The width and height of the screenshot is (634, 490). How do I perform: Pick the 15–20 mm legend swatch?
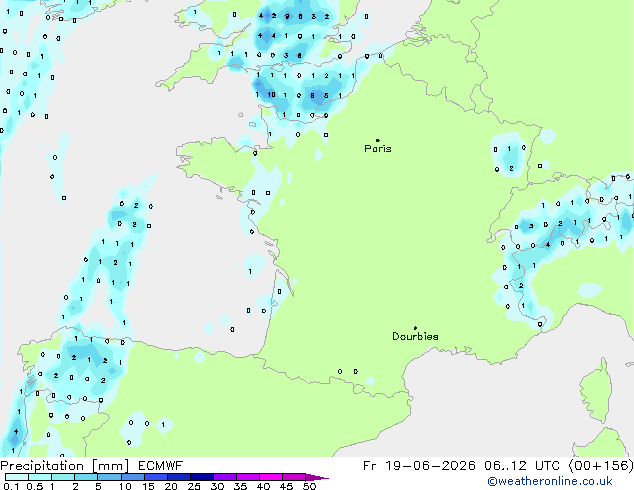pos(156,477)
